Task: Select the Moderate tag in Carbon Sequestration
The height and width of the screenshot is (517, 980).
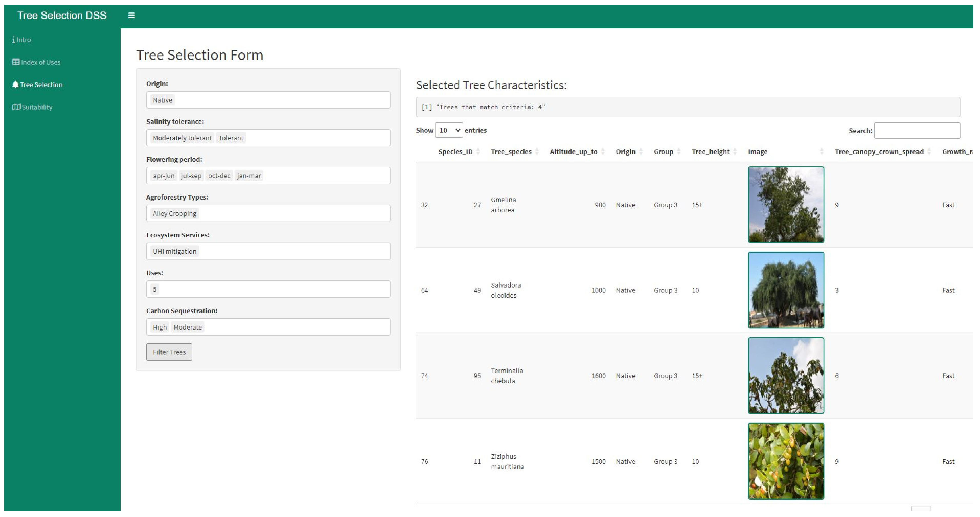Action: click(188, 327)
